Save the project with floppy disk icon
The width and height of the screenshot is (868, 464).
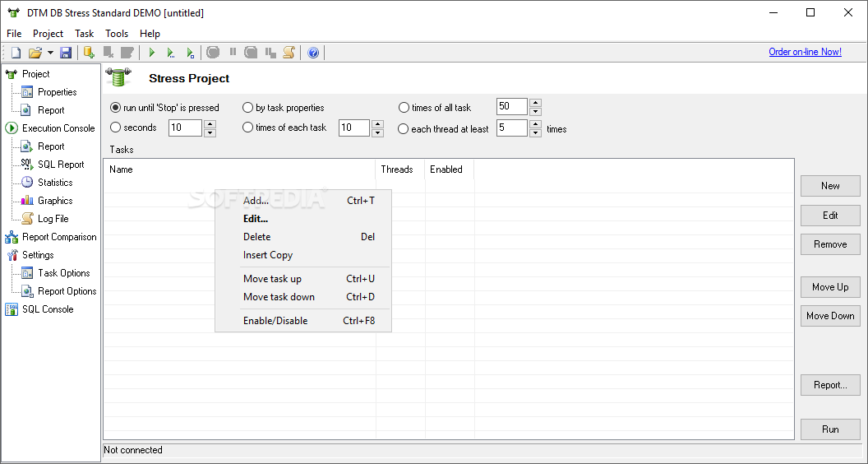pos(66,53)
